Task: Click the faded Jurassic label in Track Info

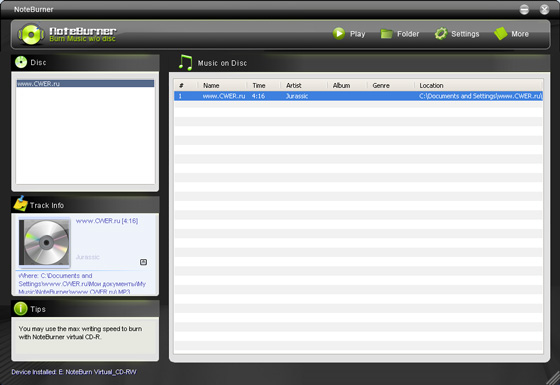Action: pyautogui.click(x=88, y=257)
